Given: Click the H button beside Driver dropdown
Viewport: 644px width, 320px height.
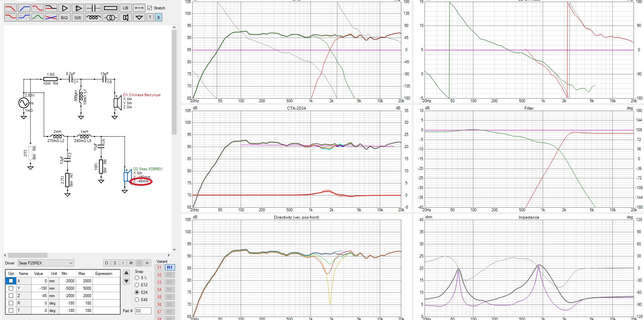Looking at the screenshot, I should [147, 263].
